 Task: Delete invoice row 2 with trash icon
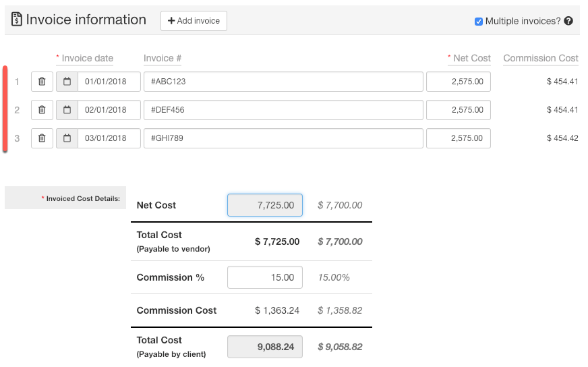pos(42,110)
